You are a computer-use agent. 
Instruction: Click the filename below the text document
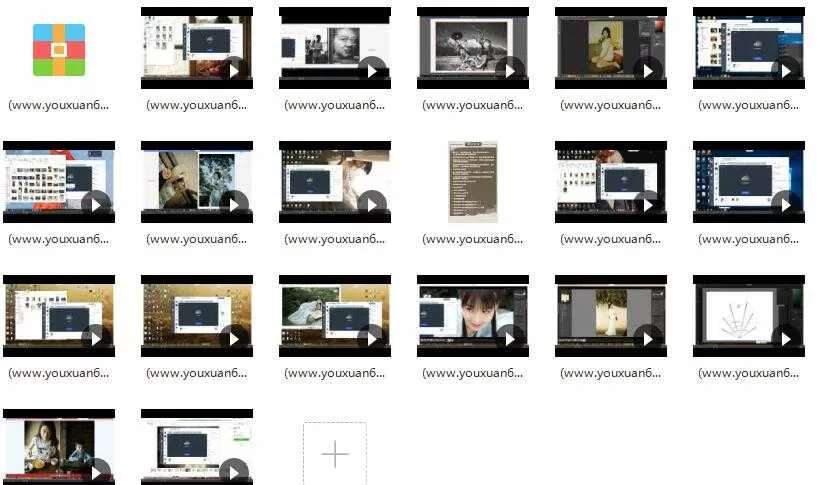click(x=472, y=239)
